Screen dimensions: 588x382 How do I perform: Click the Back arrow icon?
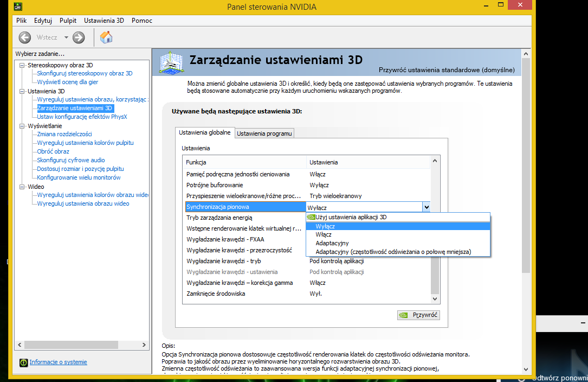[x=25, y=37]
